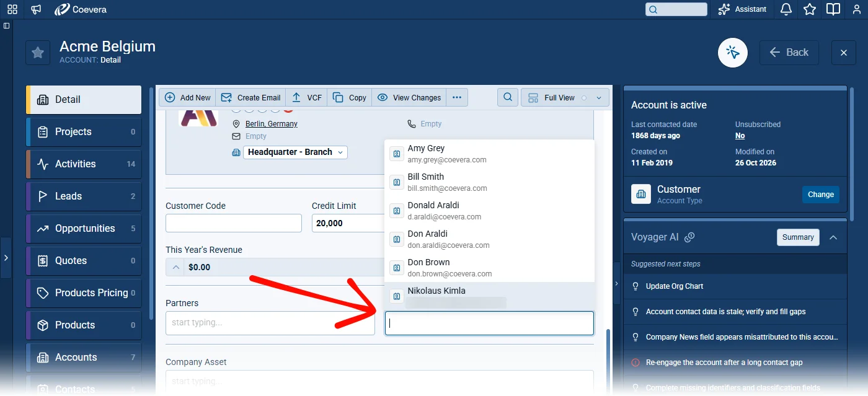The height and width of the screenshot is (396, 868).
Task: Open the Products tab
Action: point(84,325)
